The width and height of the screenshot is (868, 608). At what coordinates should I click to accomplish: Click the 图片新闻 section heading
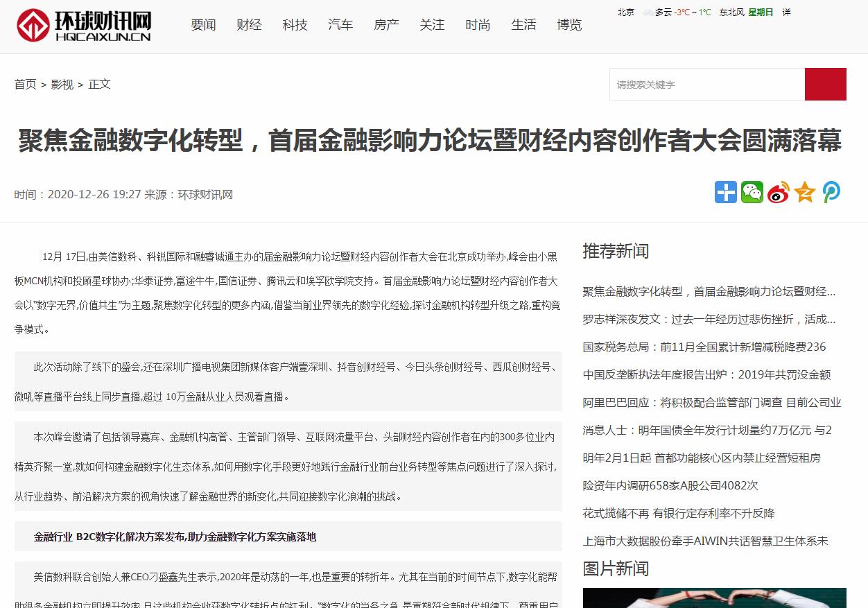616,568
